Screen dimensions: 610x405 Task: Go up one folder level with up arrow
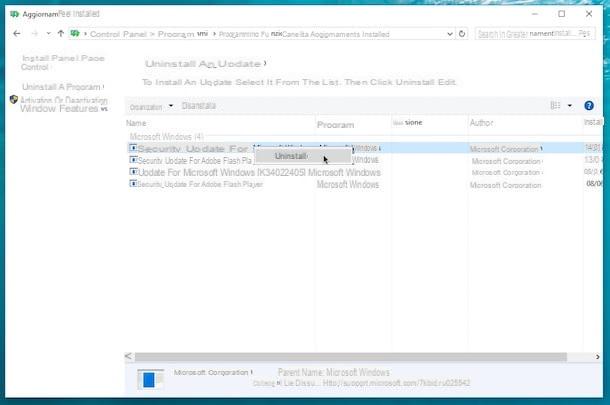pyautogui.click(x=61, y=34)
